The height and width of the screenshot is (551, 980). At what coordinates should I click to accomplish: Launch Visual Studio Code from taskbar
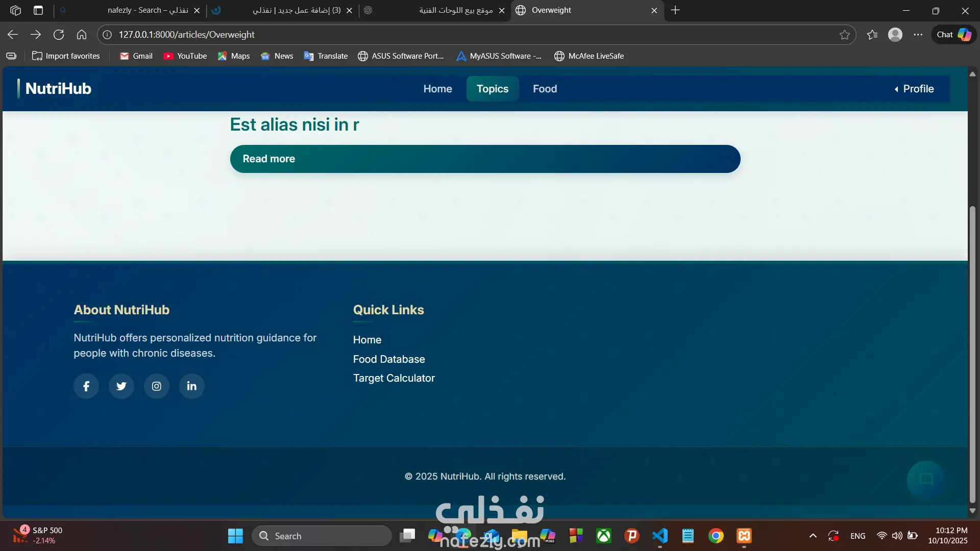point(660,536)
